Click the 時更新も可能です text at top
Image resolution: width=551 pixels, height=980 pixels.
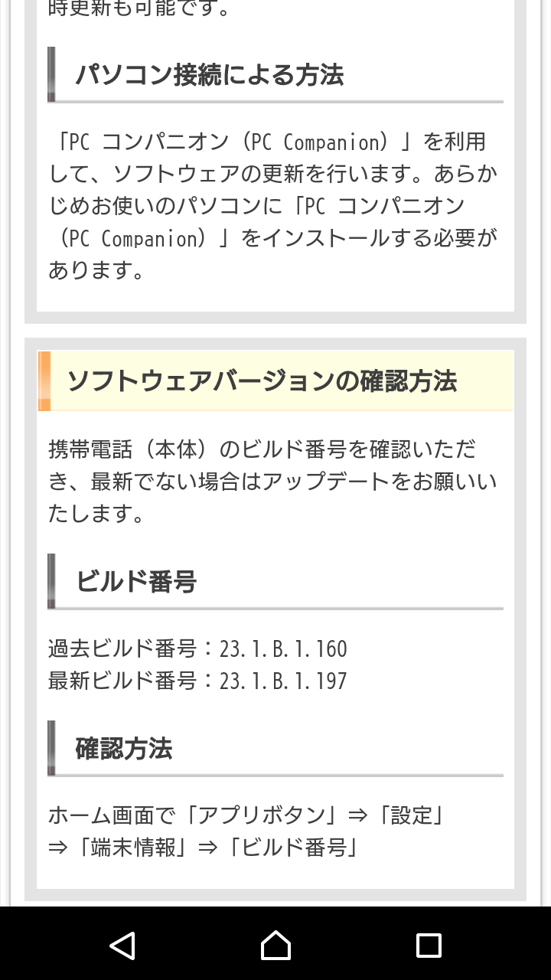[139, 10]
